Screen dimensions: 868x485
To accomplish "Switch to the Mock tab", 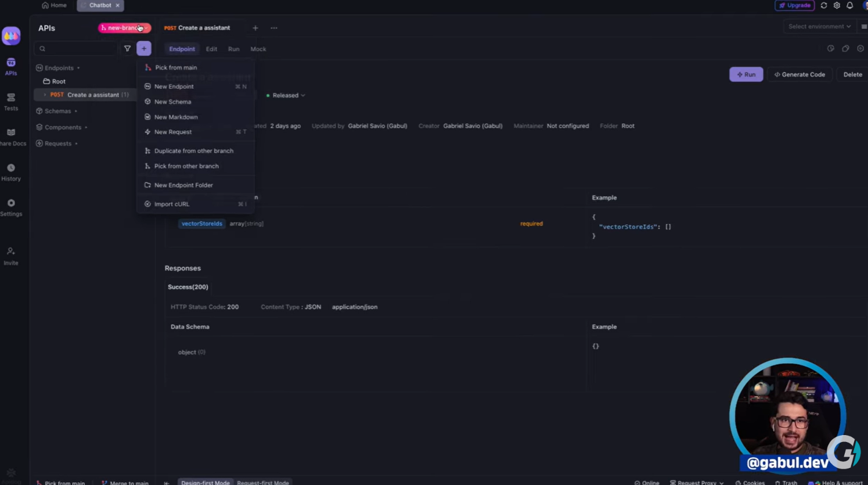I will tap(258, 49).
